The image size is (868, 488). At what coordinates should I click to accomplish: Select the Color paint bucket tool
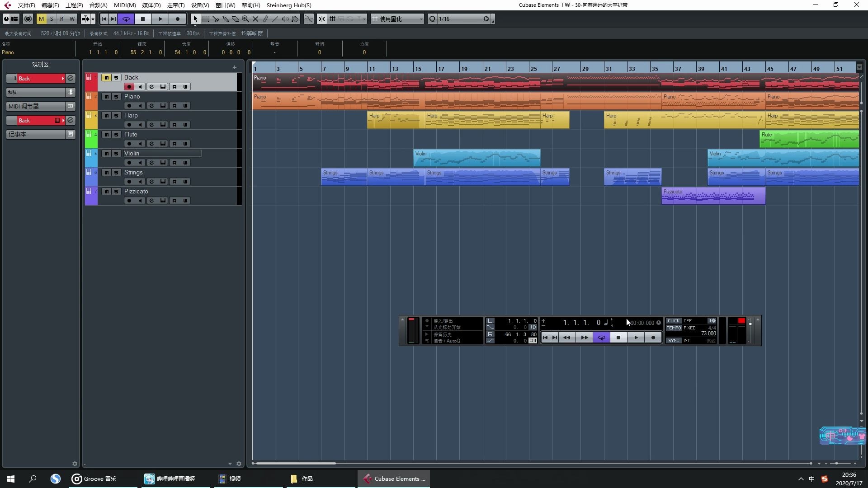295,19
